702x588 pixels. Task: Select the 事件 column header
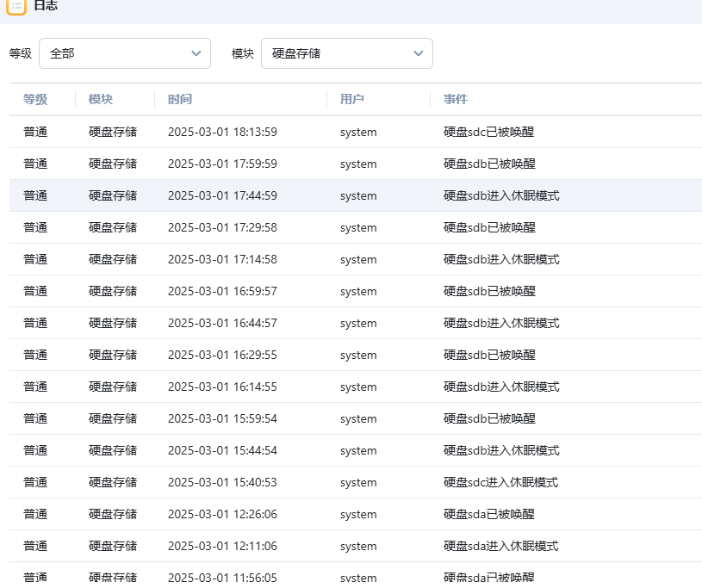click(x=456, y=99)
